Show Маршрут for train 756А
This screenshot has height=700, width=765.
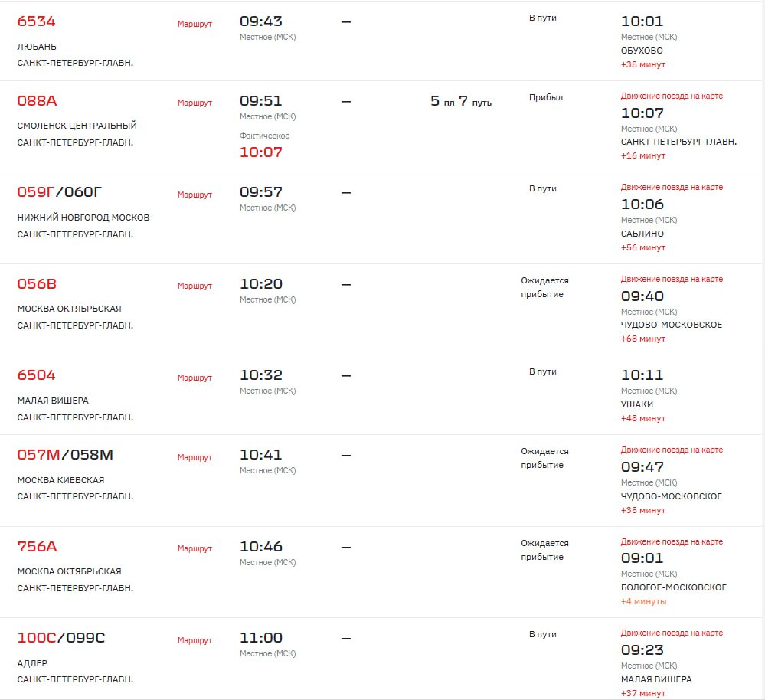195,548
